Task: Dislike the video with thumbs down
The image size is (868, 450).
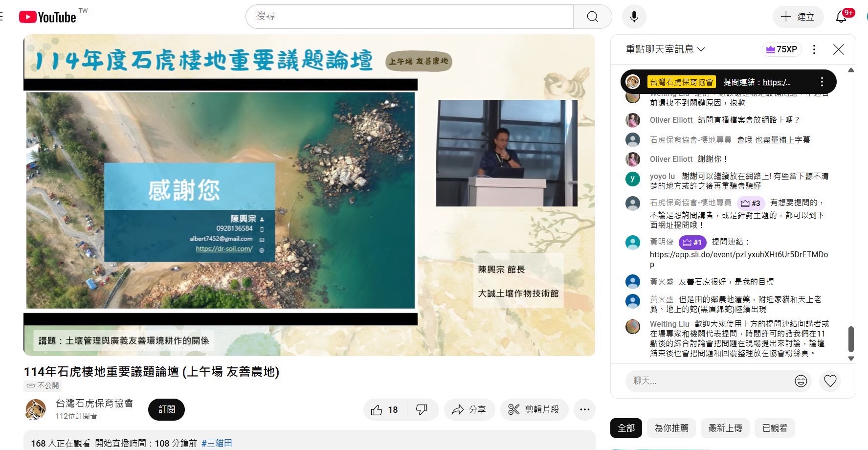Action: (x=422, y=410)
